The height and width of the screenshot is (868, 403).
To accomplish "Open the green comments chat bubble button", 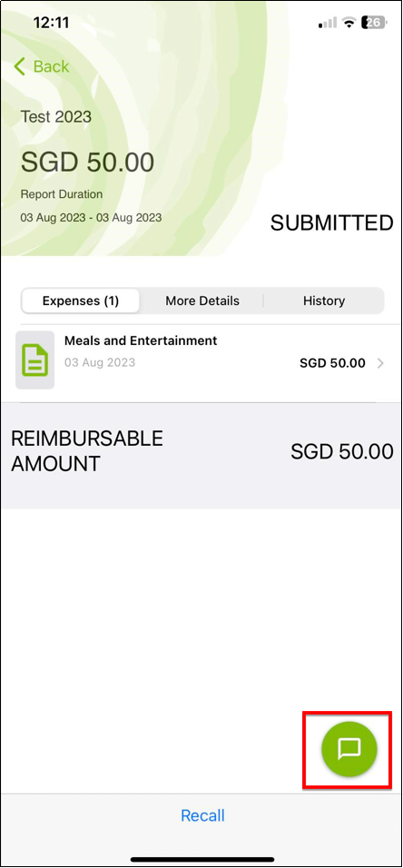I will [349, 749].
